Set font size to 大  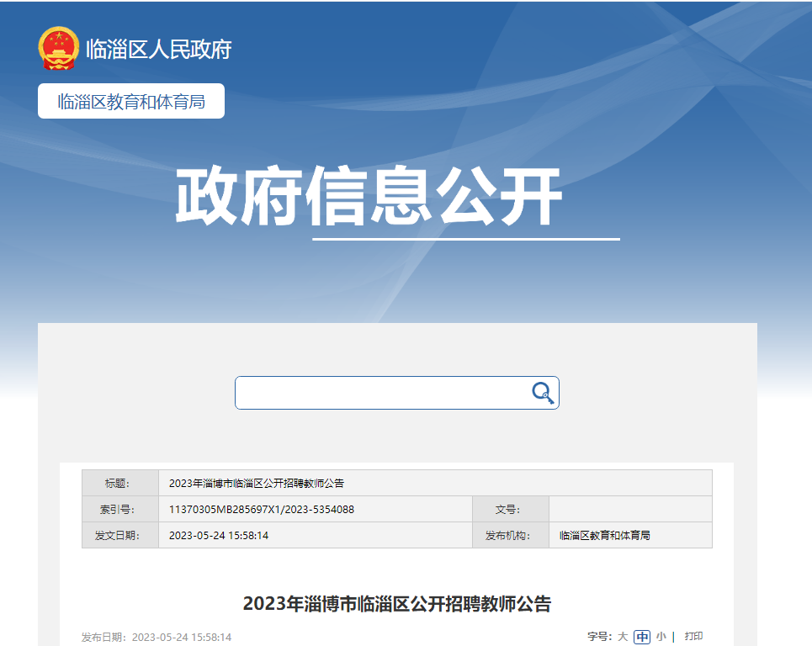623,637
